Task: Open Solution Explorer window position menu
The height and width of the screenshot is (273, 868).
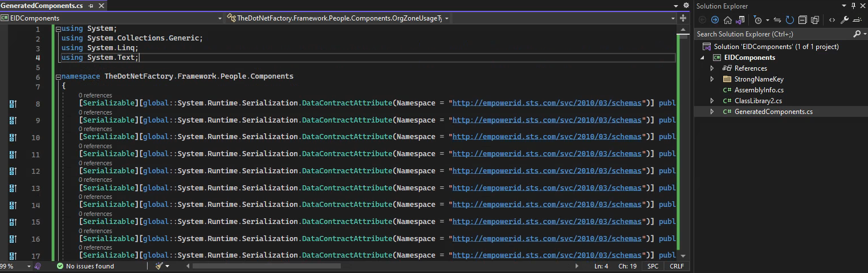Action: click(x=844, y=6)
